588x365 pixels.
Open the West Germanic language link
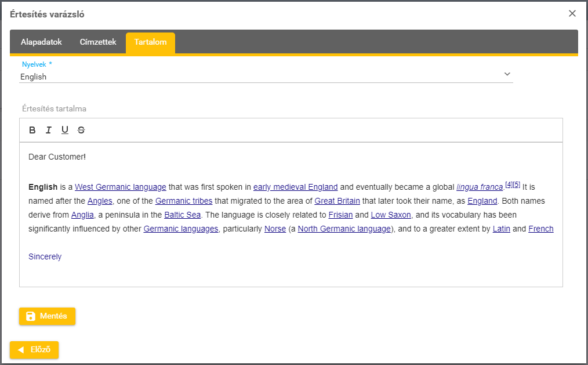(x=121, y=187)
